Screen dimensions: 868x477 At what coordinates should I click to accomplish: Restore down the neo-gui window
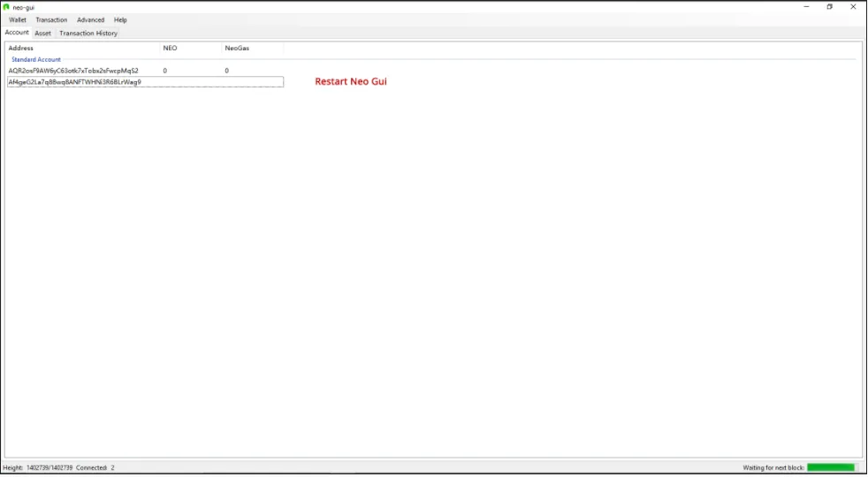click(x=829, y=7)
